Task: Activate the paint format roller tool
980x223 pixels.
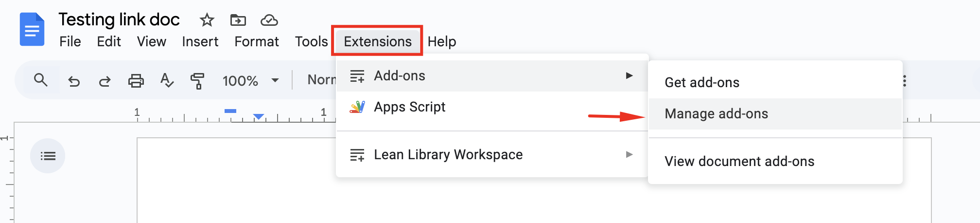Action: [197, 81]
